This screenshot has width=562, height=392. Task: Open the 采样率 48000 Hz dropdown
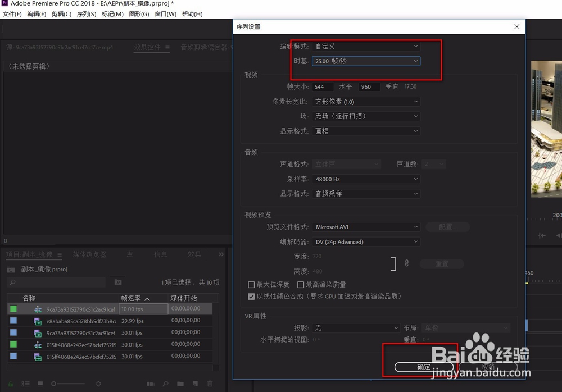(x=366, y=179)
